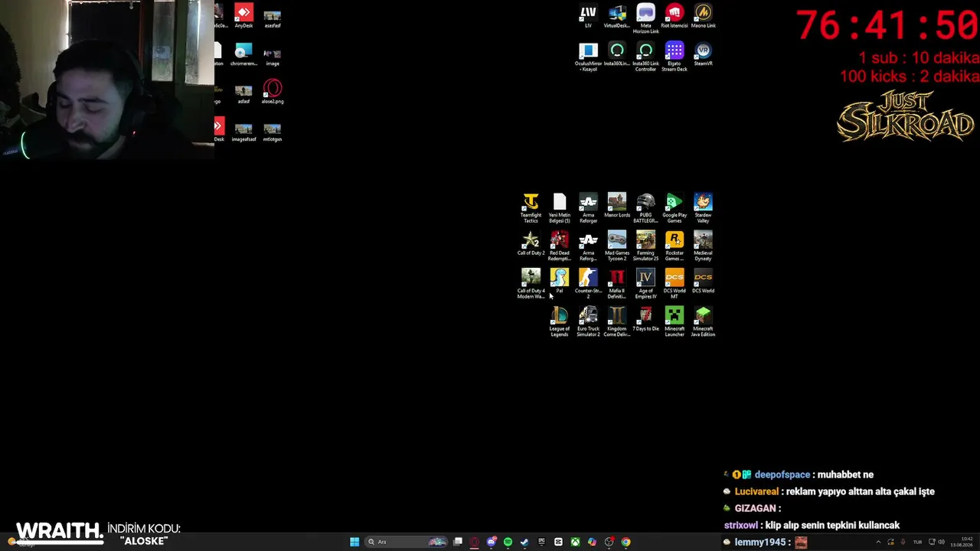Click the TUR language indicator
This screenshot has width=980, height=551.
click(917, 542)
